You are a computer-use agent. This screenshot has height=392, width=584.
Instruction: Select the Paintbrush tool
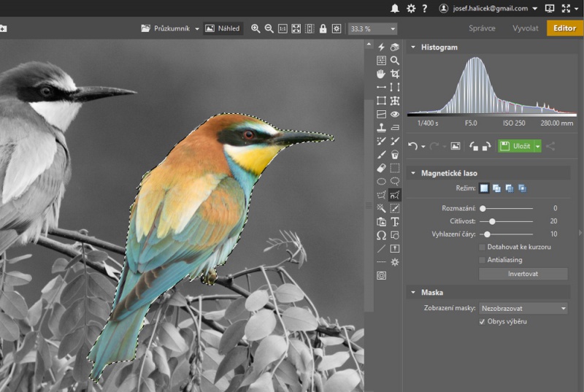381,154
